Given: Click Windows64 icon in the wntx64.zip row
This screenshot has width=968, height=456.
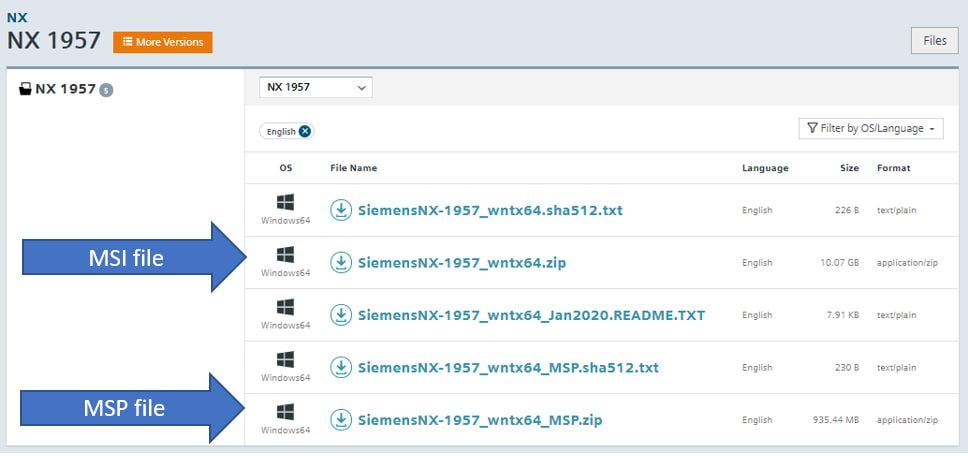Looking at the screenshot, I should (x=285, y=255).
